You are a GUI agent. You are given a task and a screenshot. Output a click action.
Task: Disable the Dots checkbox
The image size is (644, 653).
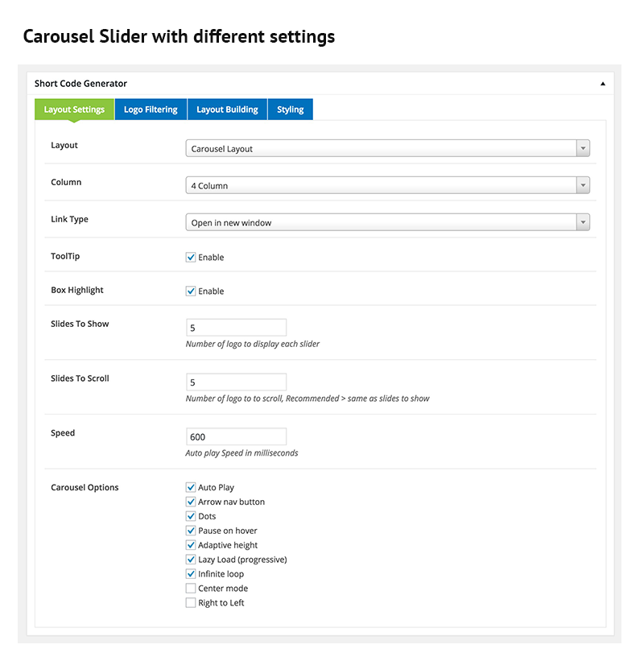point(191,517)
